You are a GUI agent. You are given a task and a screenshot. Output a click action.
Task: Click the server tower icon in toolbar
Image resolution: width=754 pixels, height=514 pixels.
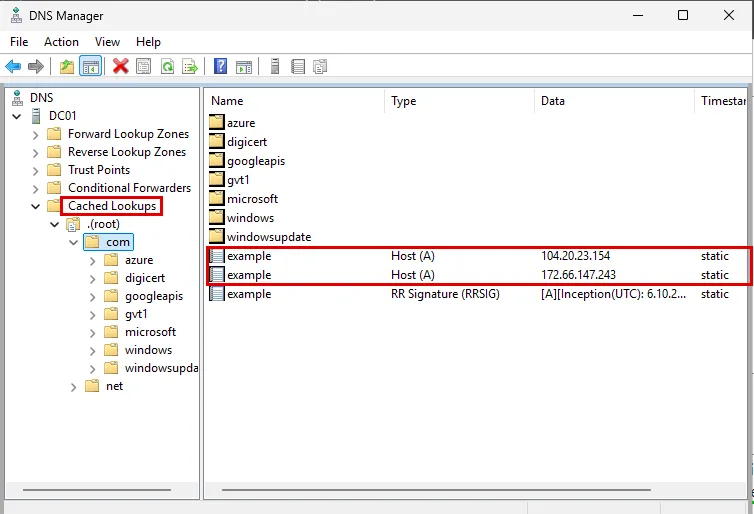[x=275, y=66]
